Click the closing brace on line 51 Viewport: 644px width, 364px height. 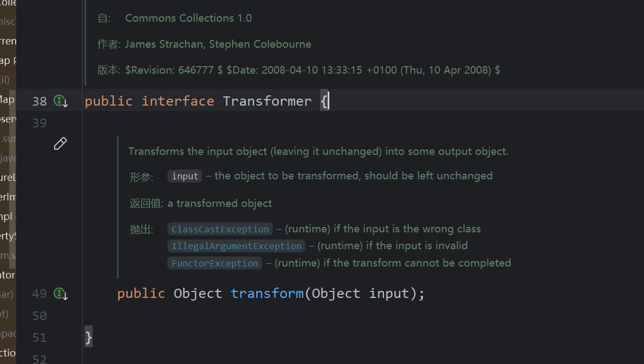(x=89, y=337)
